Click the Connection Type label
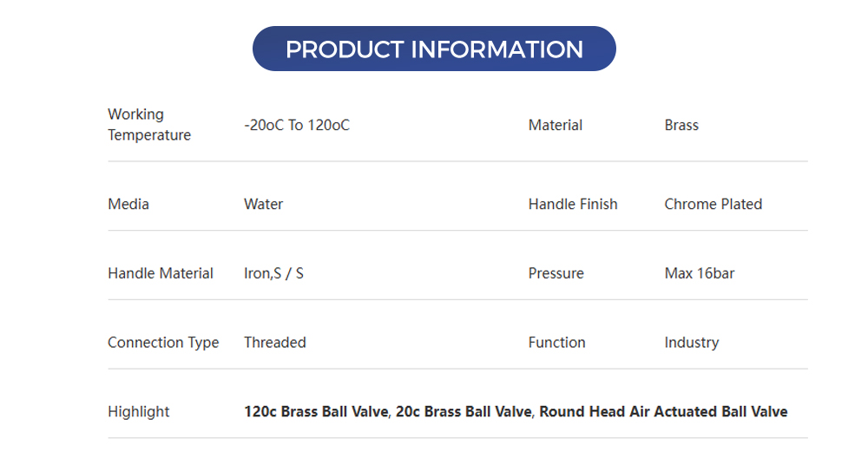This screenshot has width=868, height=465. pos(163,343)
